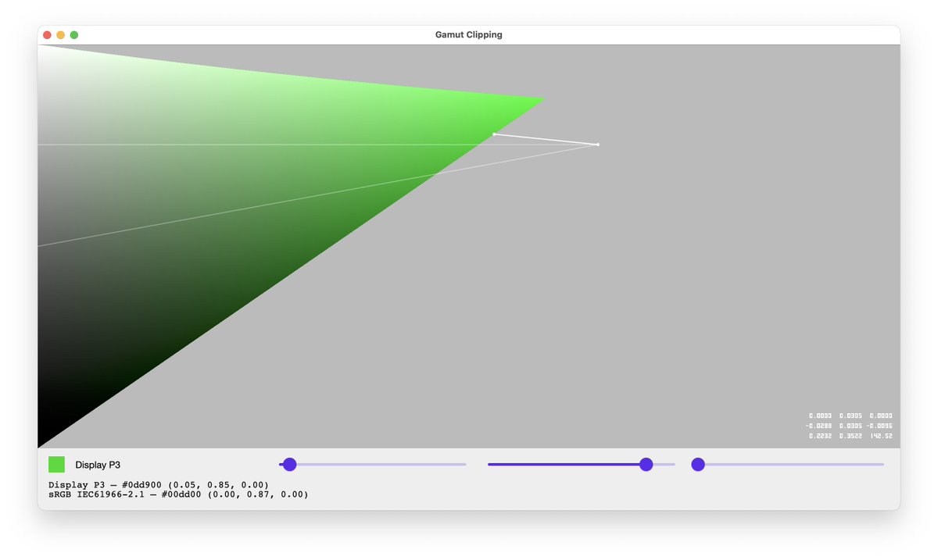Close the Gamut Clipping window

tap(47, 35)
